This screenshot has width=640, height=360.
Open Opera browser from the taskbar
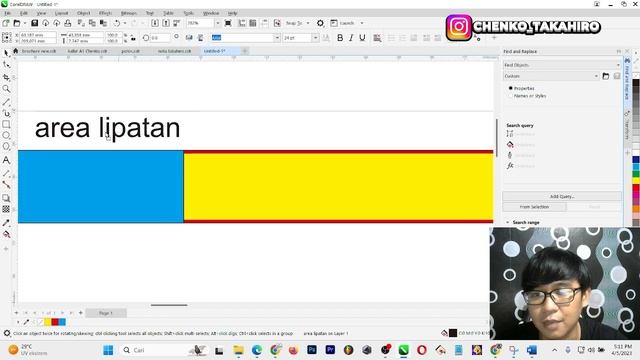point(422,350)
